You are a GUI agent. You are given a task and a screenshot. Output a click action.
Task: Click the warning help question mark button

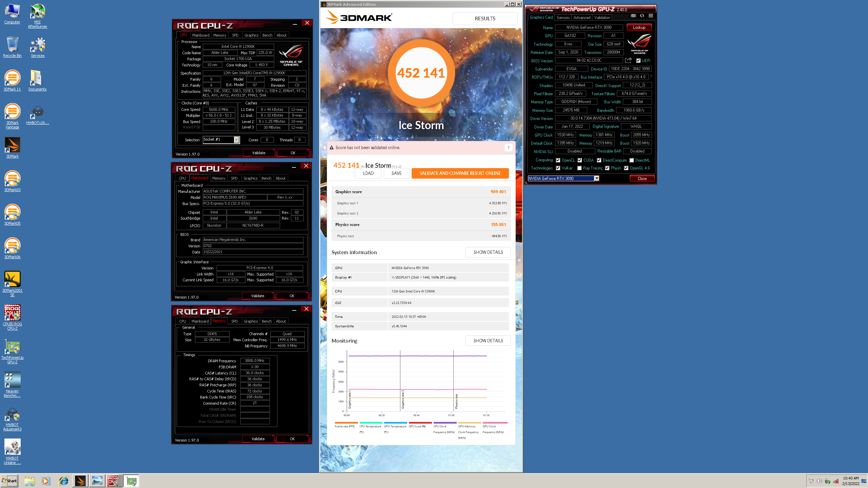pyautogui.click(x=508, y=147)
